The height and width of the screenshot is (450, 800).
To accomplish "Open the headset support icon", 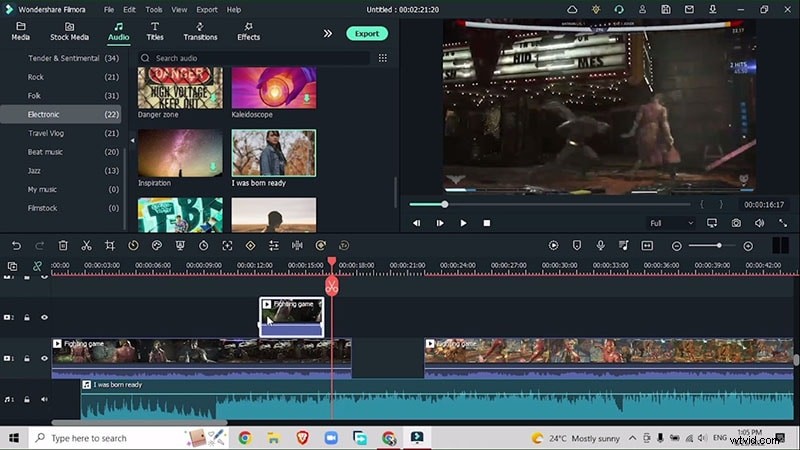I will coord(619,10).
